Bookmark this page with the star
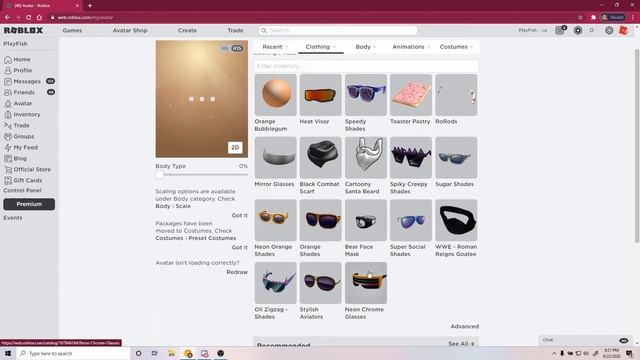 pos(580,18)
